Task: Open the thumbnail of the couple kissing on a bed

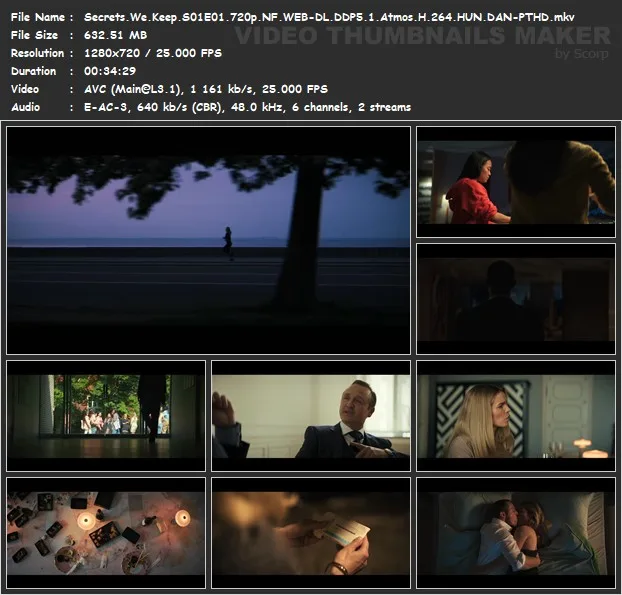Action: pyautogui.click(x=516, y=533)
